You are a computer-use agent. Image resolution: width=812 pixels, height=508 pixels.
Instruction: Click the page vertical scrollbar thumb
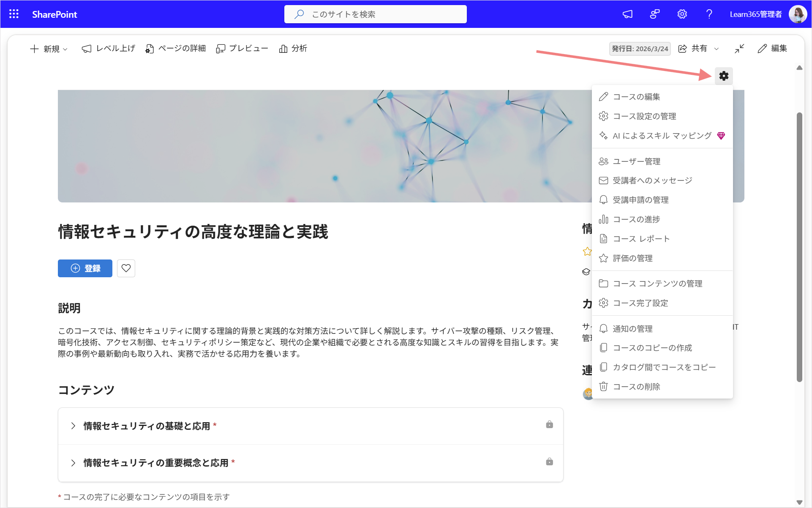click(799, 247)
